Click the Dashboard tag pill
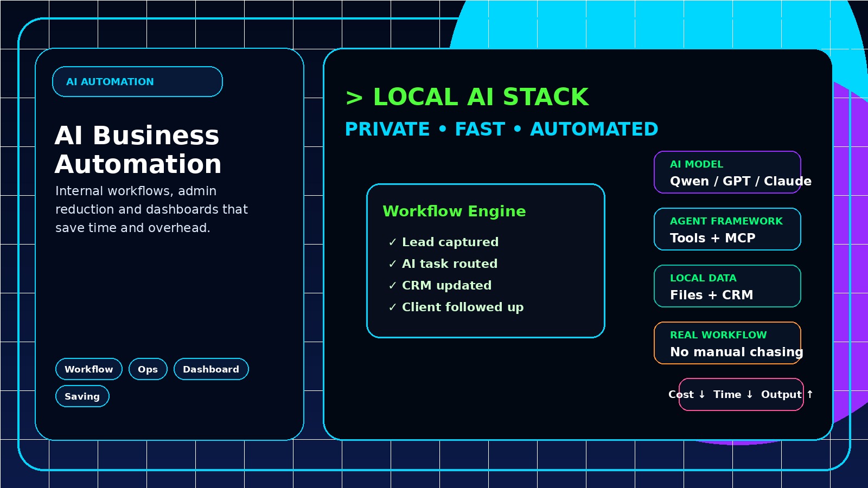The width and height of the screenshot is (868, 488). [211, 369]
